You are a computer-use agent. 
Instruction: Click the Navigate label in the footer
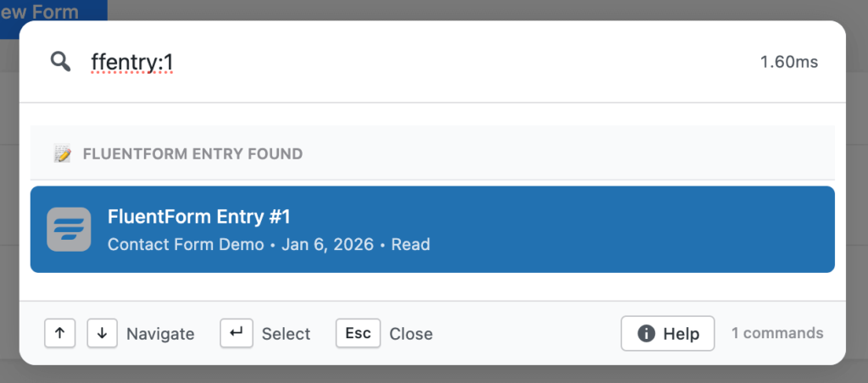160,334
